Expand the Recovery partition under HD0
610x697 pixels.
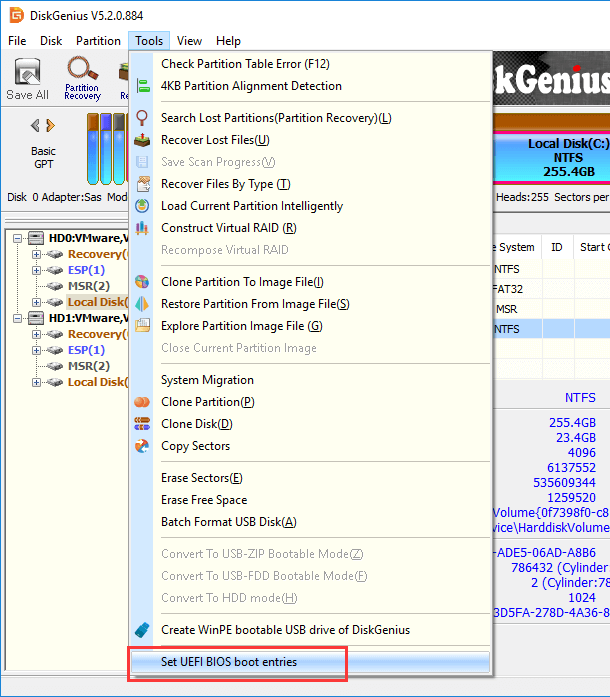click(x=36, y=254)
